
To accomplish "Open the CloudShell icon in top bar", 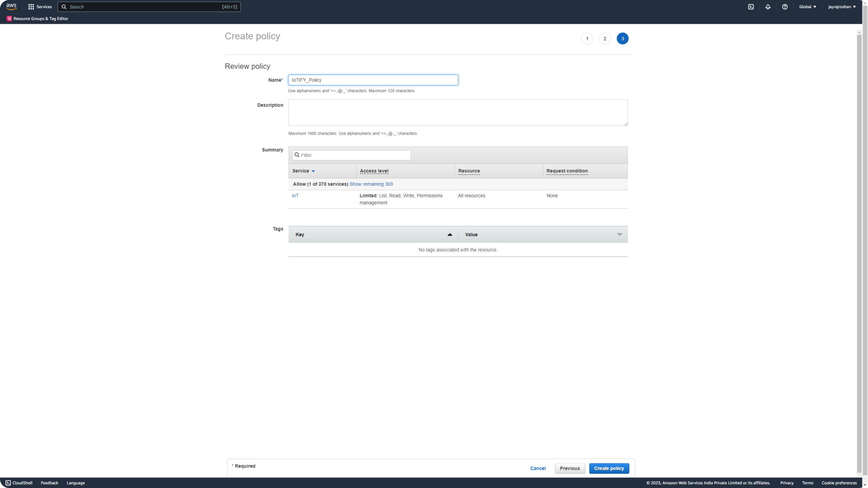I will 751,7.
